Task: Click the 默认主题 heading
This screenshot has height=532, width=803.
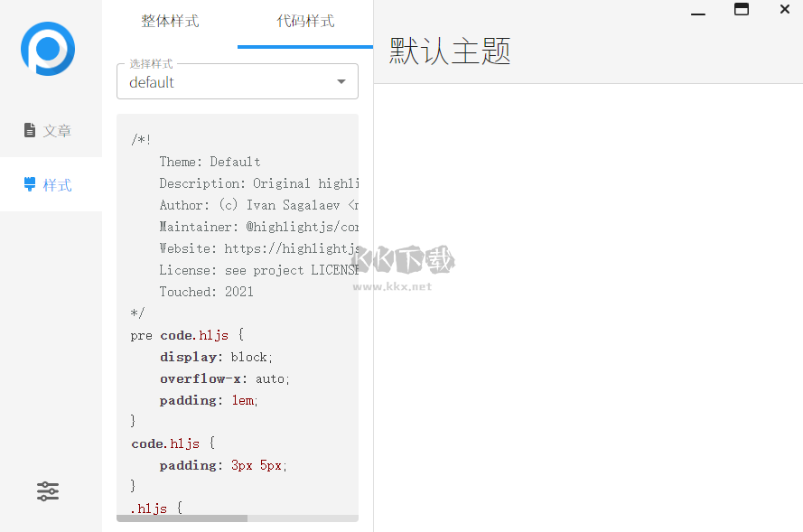Action: tap(449, 52)
